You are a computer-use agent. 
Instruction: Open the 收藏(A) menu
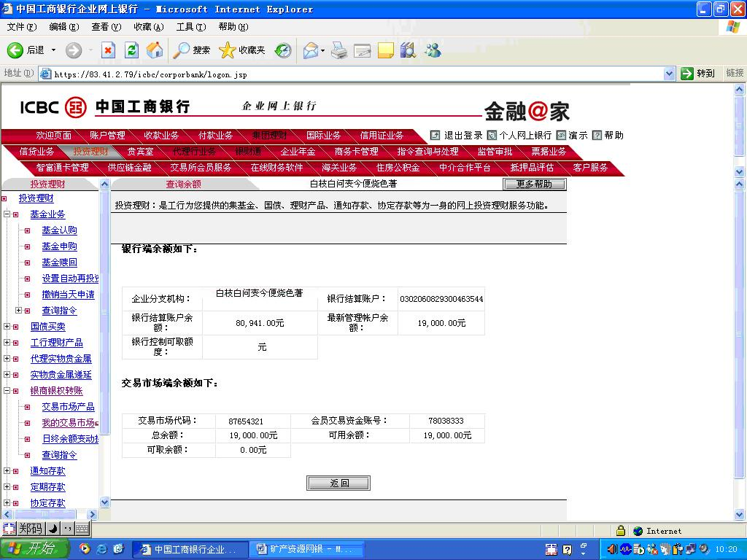[x=149, y=27]
